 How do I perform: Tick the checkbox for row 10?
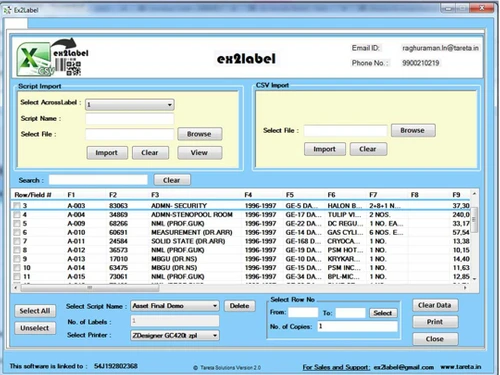click(x=17, y=268)
